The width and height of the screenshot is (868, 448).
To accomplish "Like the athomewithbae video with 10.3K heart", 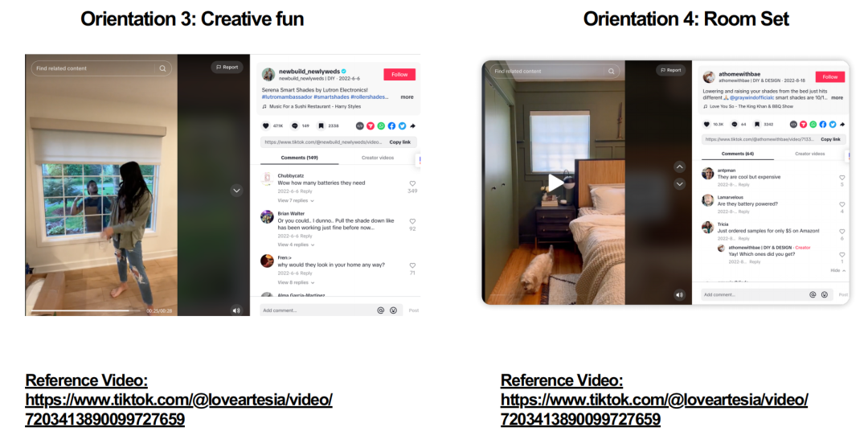I will [706, 125].
